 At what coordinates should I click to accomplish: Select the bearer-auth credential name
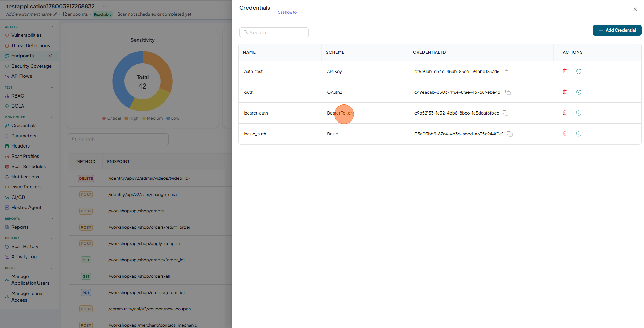[256, 113]
